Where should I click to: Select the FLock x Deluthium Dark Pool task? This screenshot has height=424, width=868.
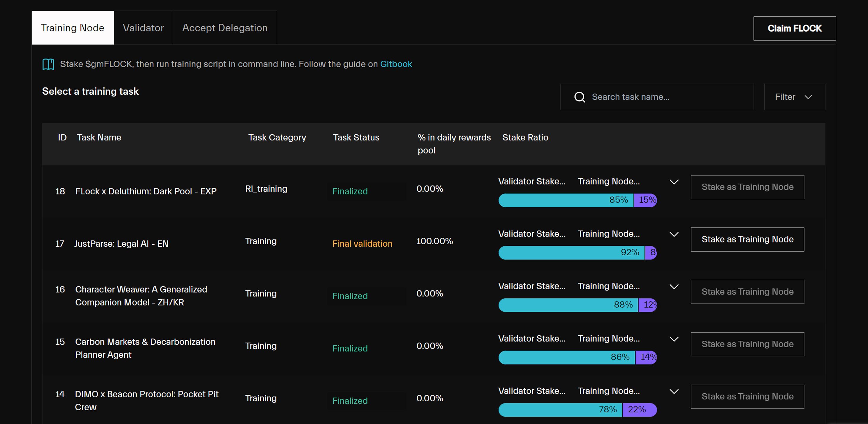146,191
